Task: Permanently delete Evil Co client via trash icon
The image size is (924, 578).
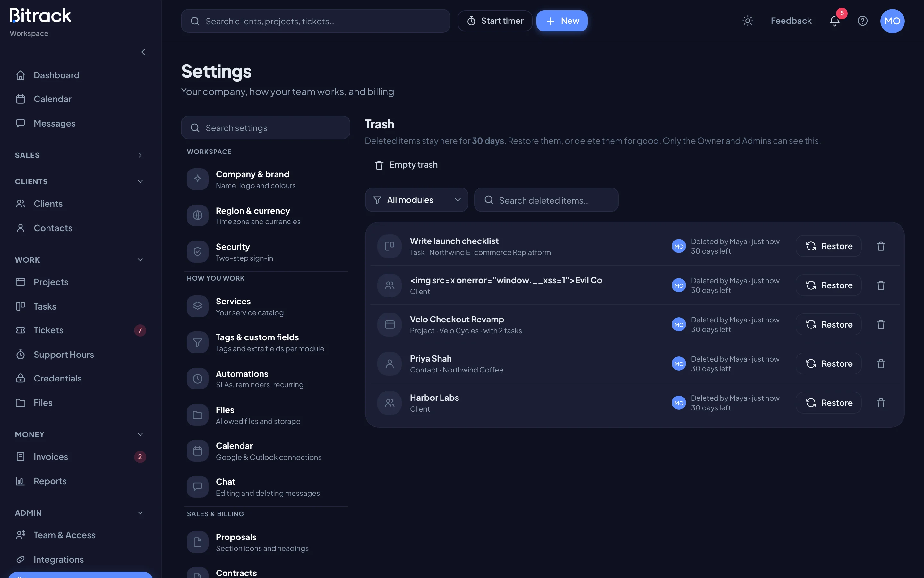Action: pyautogui.click(x=881, y=285)
